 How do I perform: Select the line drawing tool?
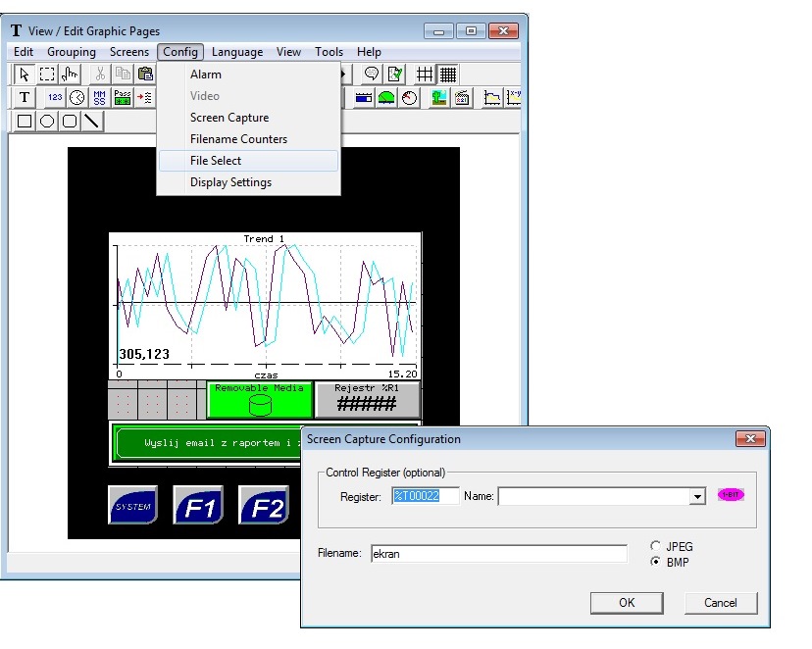[92, 122]
